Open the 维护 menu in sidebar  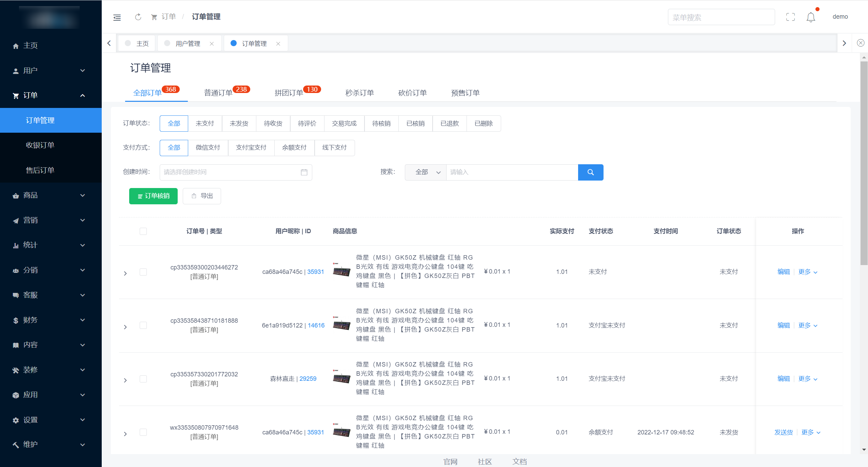[51, 445]
